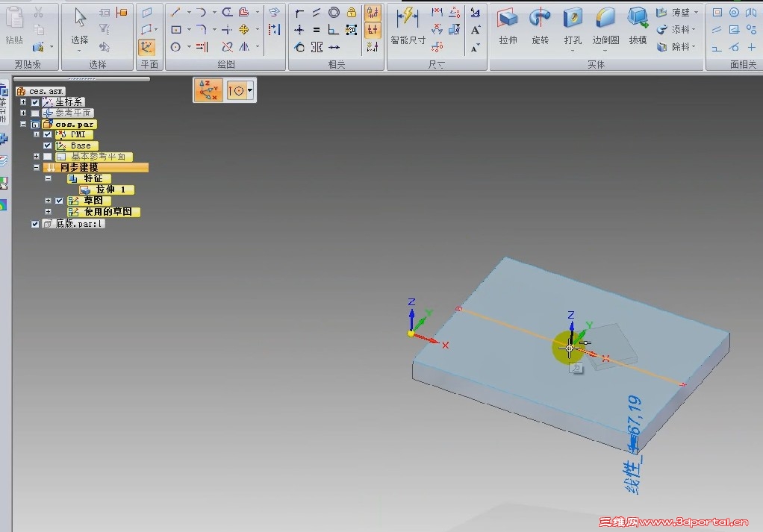Select the Parallel relationship icon

click(317, 13)
